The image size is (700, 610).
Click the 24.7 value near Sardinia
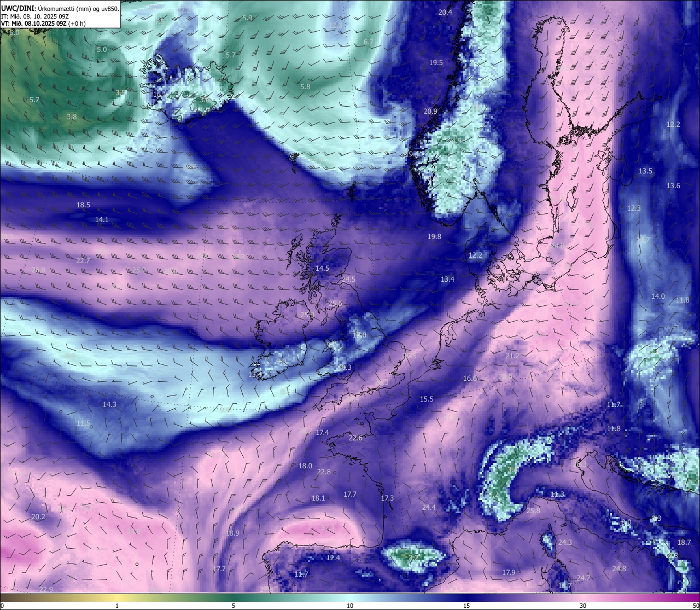point(584,578)
